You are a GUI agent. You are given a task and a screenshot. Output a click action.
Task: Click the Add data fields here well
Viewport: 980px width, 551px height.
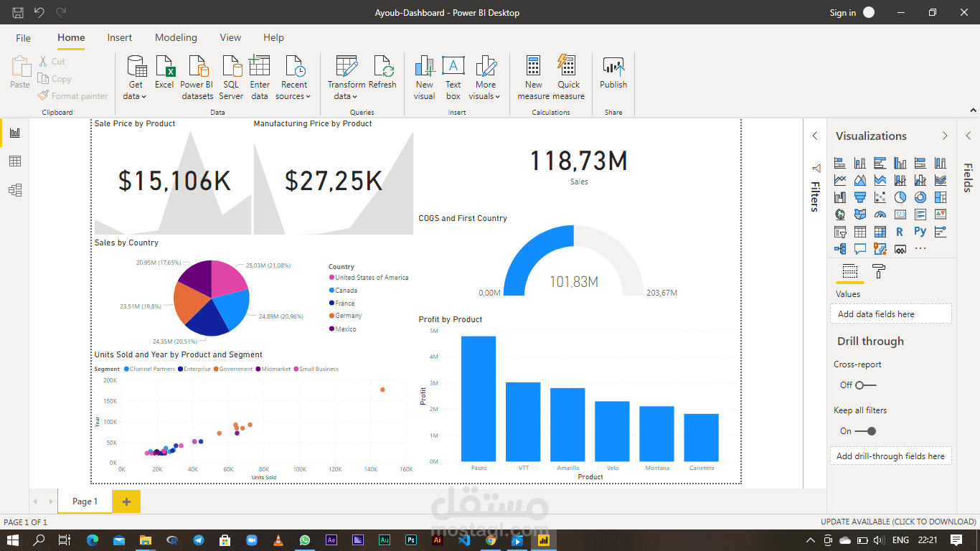[890, 314]
